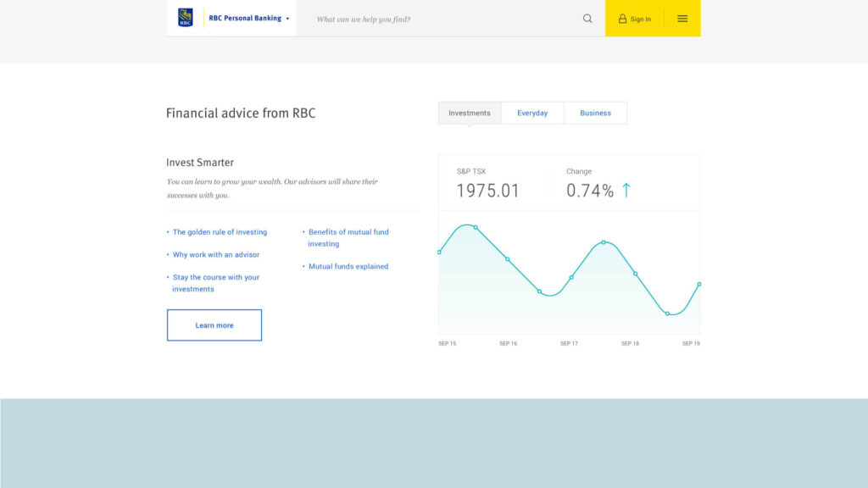
Task: Click the RBC shield logo
Action: click(185, 18)
